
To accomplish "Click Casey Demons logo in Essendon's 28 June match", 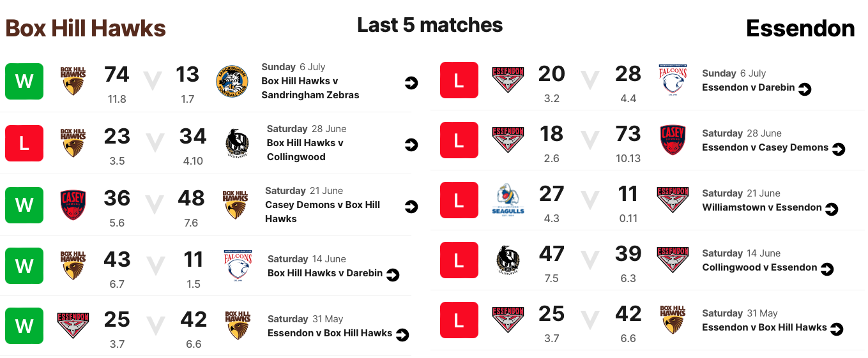I will [672, 140].
